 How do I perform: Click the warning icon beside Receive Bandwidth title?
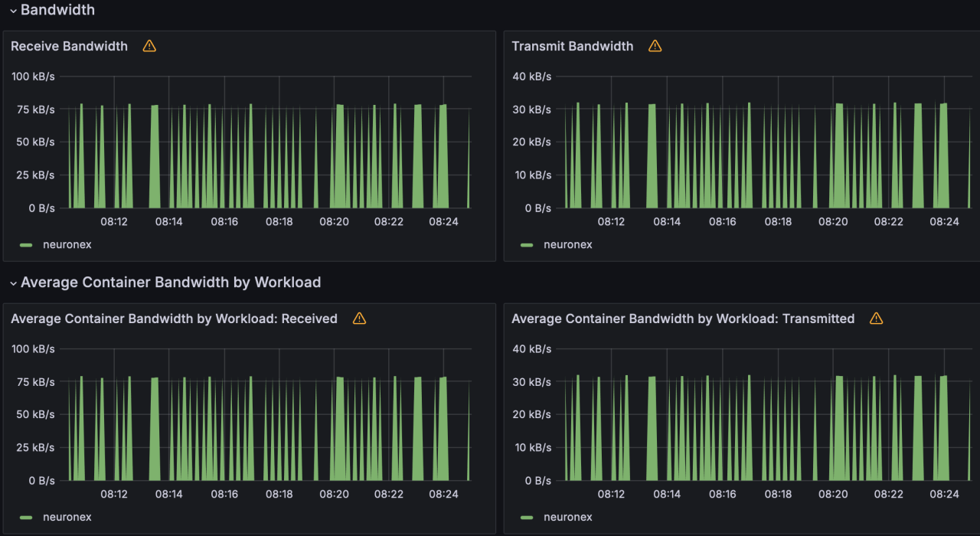[x=149, y=46]
